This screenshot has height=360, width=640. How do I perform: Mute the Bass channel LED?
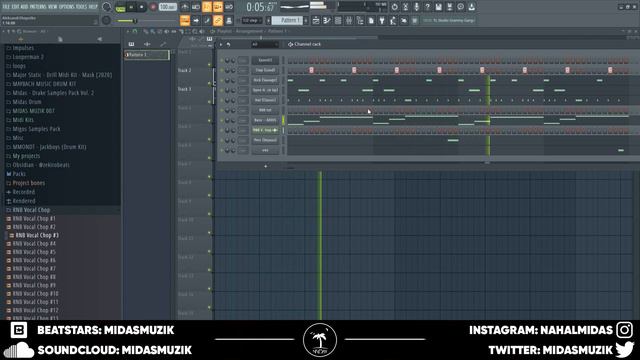click(x=222, y=120)
